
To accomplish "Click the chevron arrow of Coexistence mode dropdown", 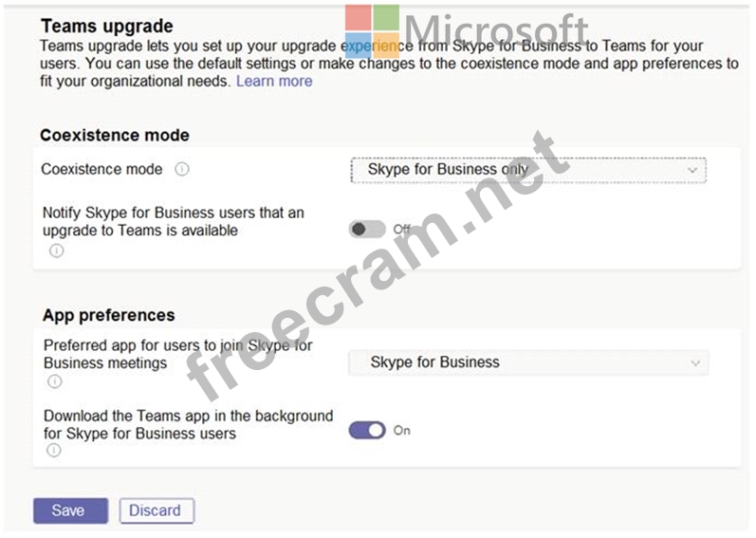I will coord(692,170).
